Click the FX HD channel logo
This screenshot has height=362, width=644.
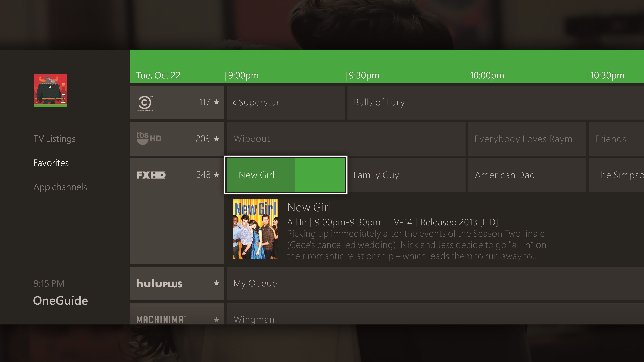[x=151, y=175]
